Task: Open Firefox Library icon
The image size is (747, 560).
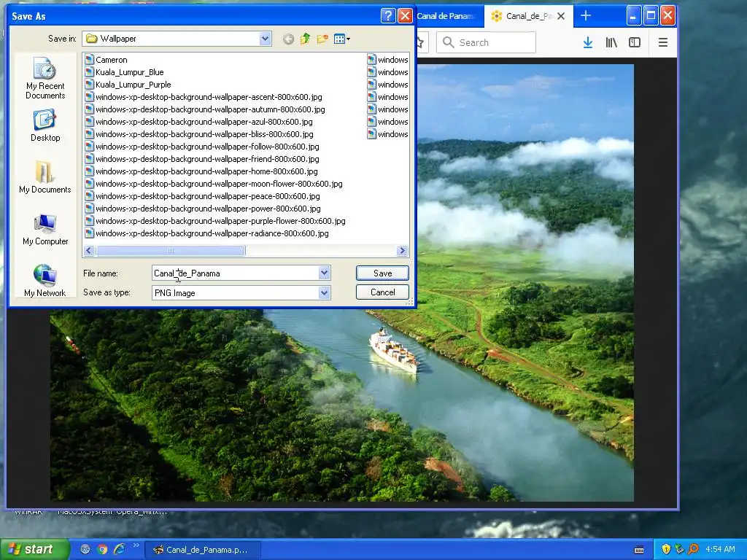Action: pyautogui.click(x=611, y=42)
